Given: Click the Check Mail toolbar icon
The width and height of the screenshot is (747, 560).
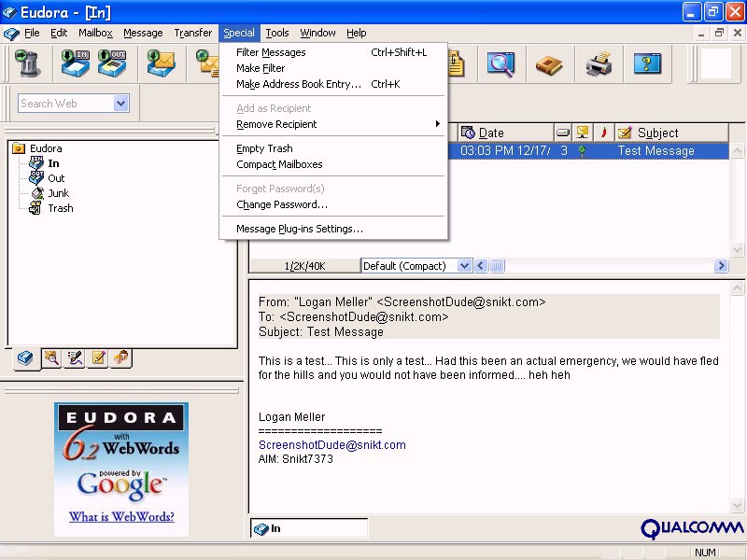Looking at the screenshot, I should (161, 63).
